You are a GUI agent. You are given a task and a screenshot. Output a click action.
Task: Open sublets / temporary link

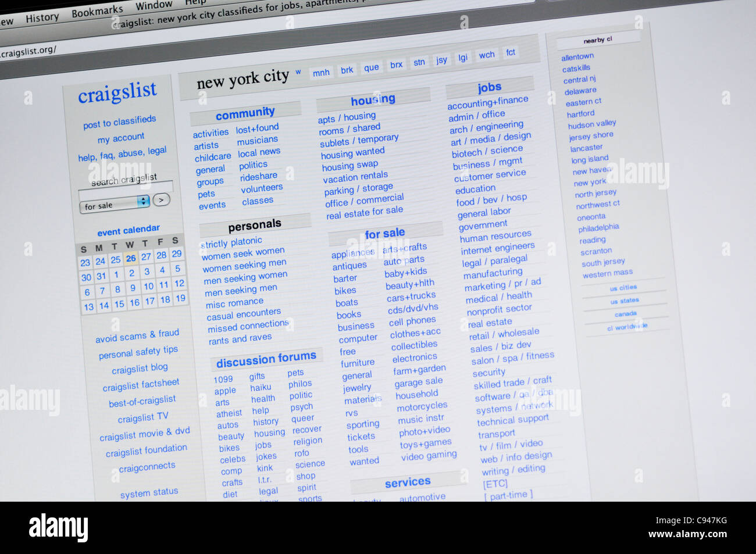(359, 141)
